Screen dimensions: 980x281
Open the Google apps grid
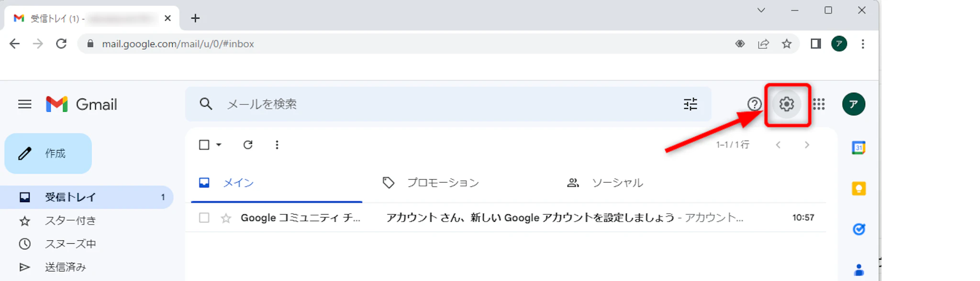point(819,104)
